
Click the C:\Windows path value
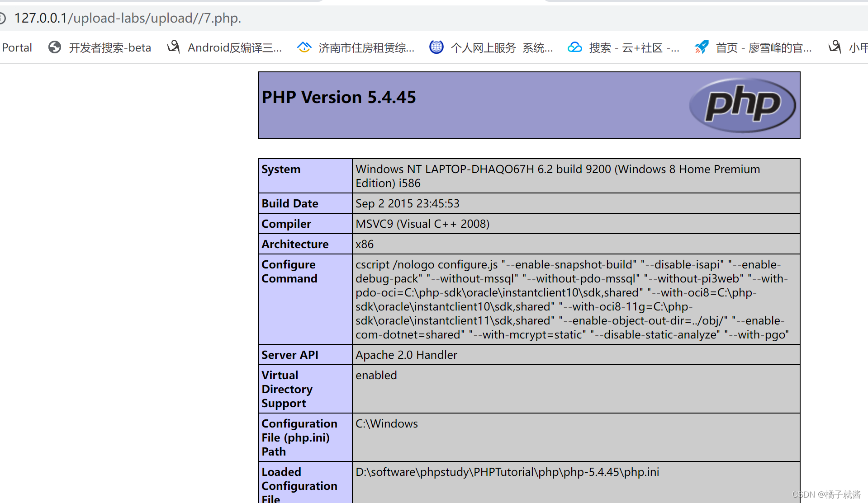point(387,423)
